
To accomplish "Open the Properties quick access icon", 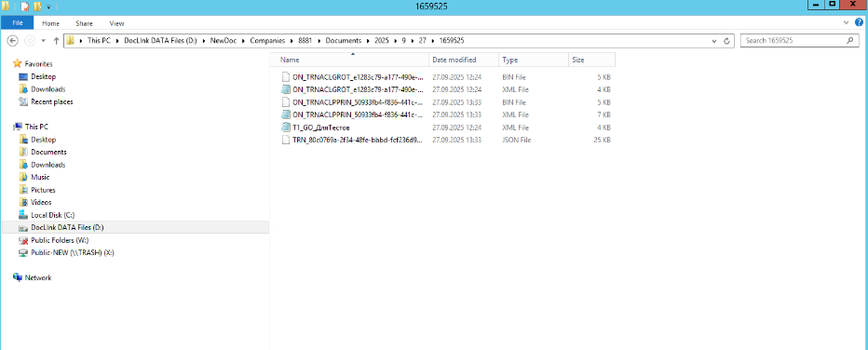I will coord(24,7).
